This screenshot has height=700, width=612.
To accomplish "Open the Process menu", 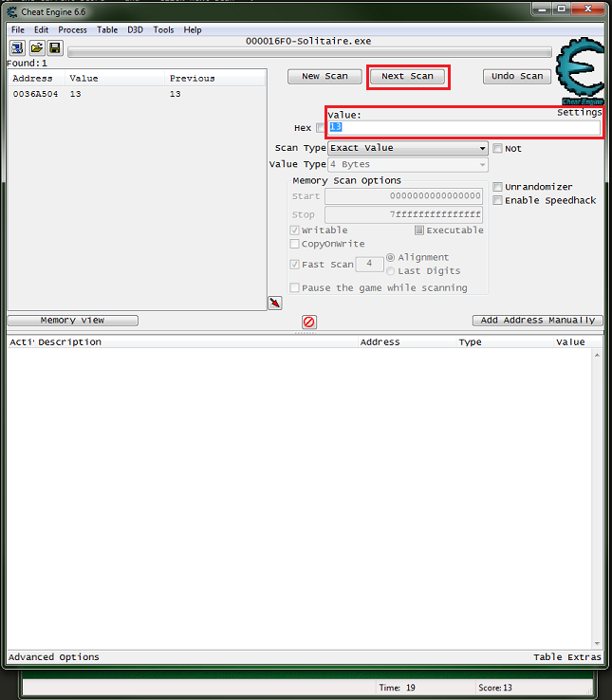I will (x=72, y=29).
